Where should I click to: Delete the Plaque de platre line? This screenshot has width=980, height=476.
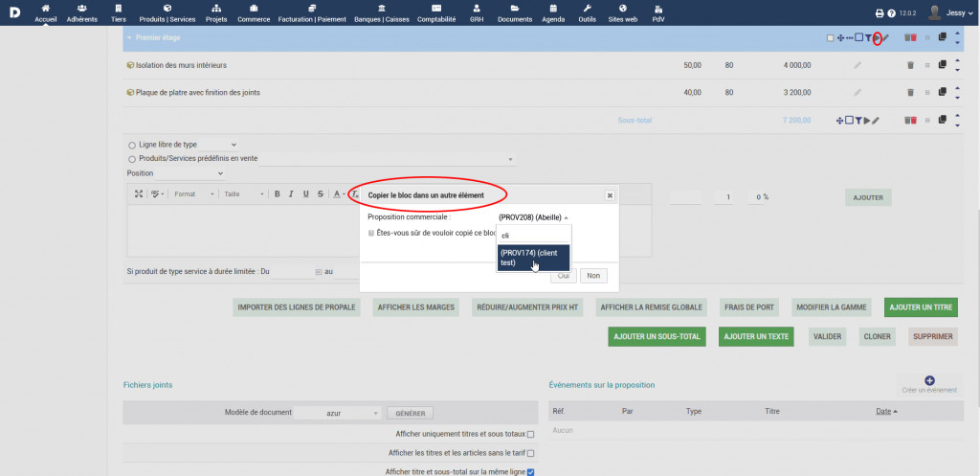(911, 93)
